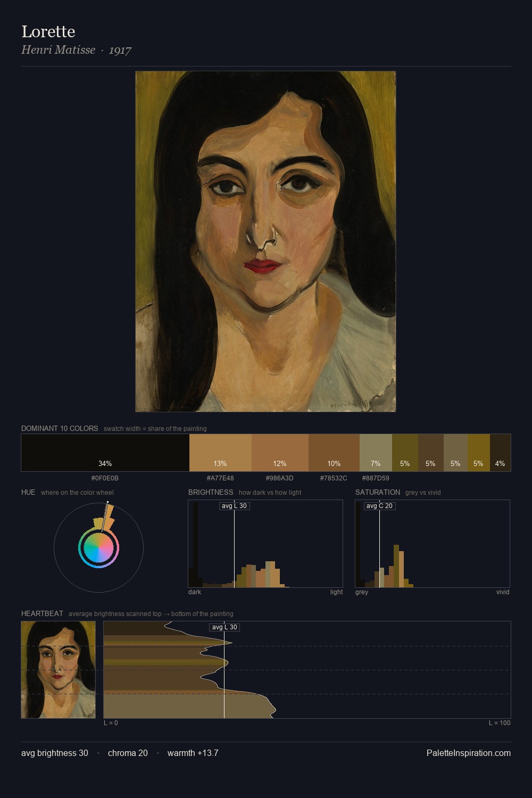Image resolution: width=532 pixels, height=798 pixels.
Task: Click the Lorette title
Action: point(48,31)
